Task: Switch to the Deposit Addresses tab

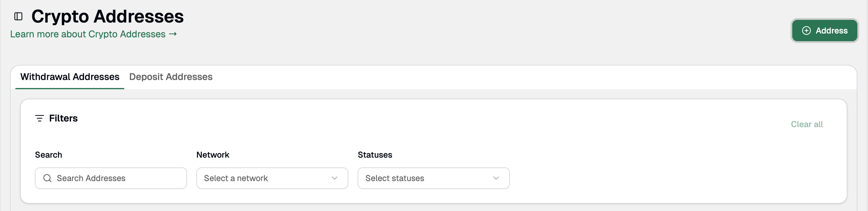Action: point(171,77)
